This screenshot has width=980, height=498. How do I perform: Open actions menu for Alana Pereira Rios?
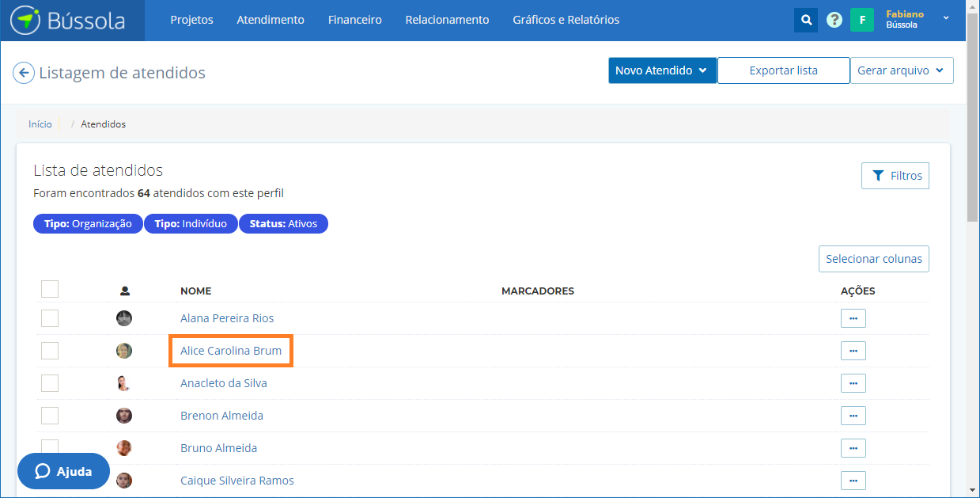point(853,318)
